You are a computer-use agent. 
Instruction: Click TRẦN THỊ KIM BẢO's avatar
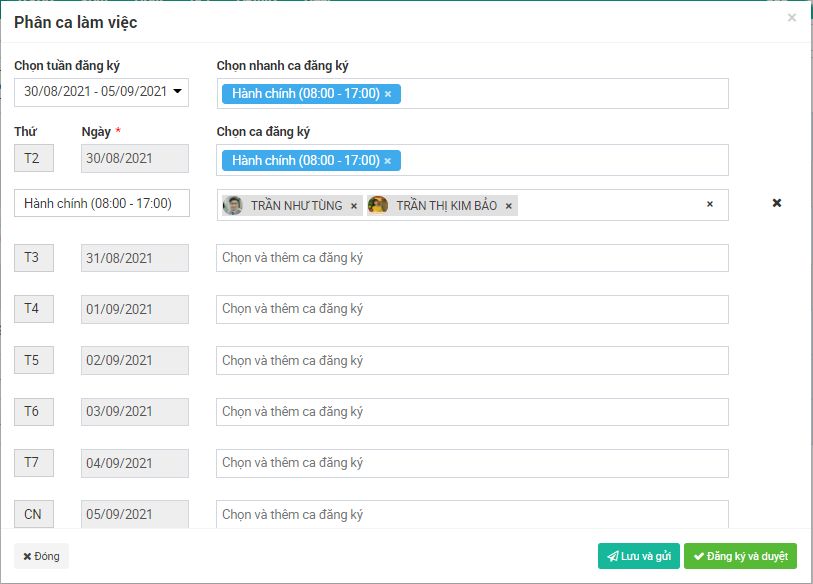(x=378, y=206)
